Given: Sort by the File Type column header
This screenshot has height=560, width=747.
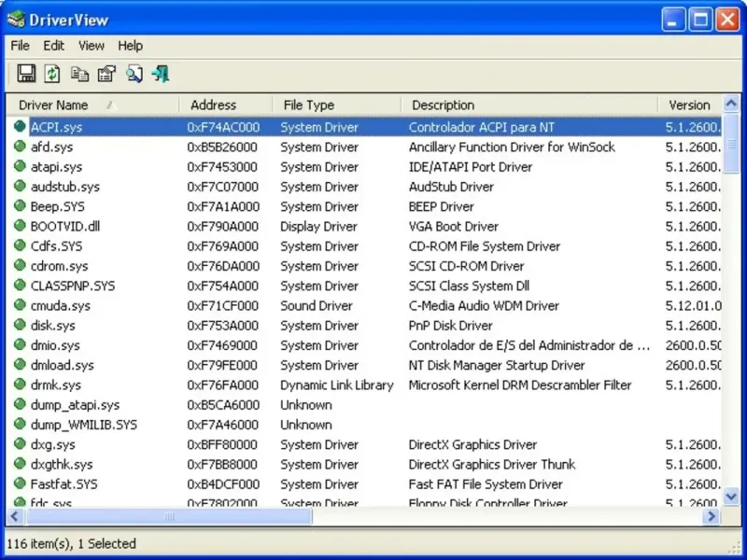Looking at the screenshot, I should pyautogui.click(x=309, y=105).
